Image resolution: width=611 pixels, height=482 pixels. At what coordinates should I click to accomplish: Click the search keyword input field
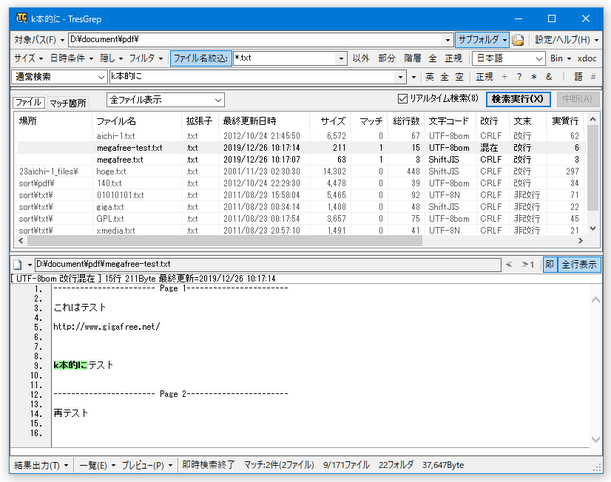(253, 77)
